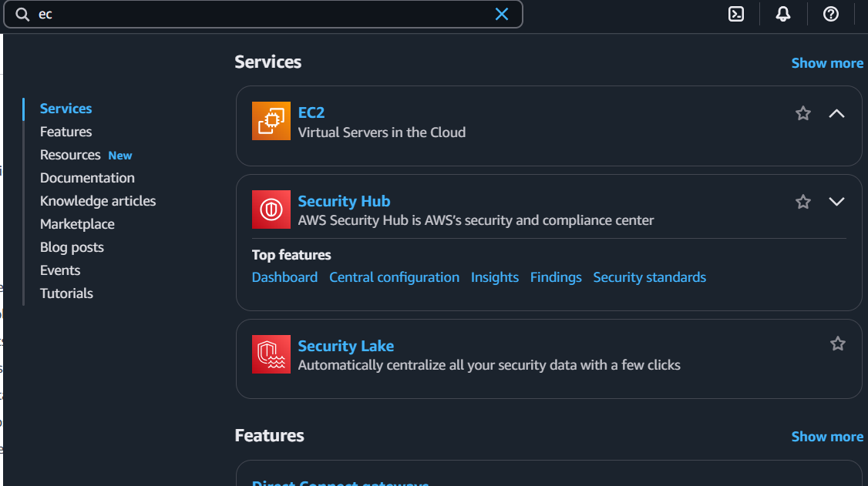
Task: Star Security Hub as a favorite
Action: coord(803,201)
